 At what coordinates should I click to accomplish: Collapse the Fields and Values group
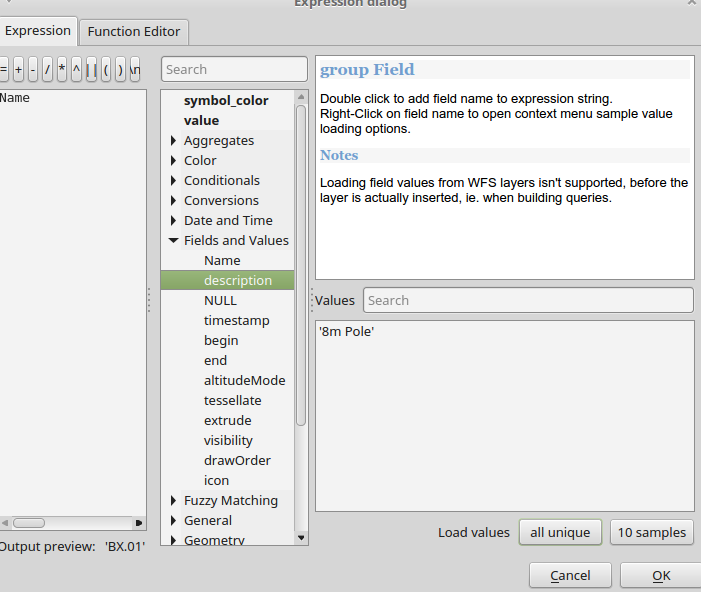(x=173, y=241)
